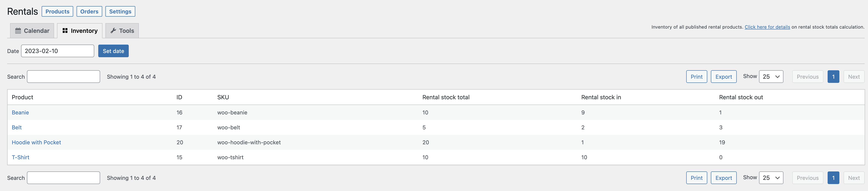
Task: Select the Inventory tab
Action: pyautogui.click(x=80, y=31)
